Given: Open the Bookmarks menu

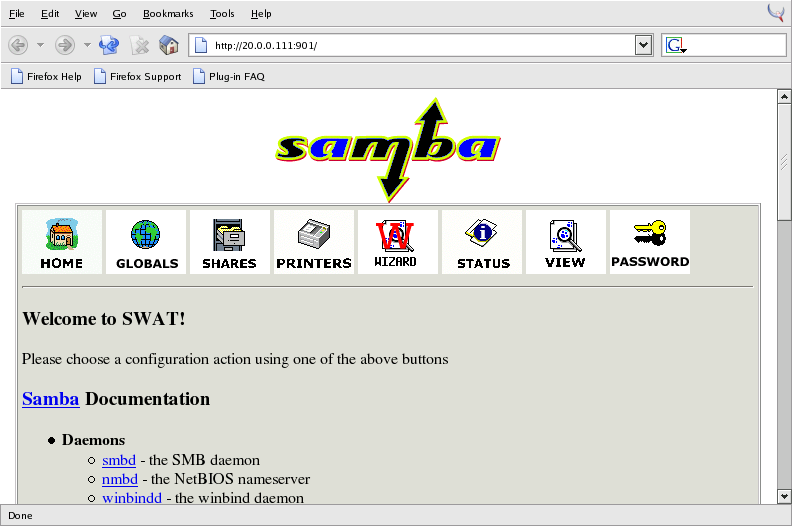Looking at the screenshot, I should coord(168,14).
